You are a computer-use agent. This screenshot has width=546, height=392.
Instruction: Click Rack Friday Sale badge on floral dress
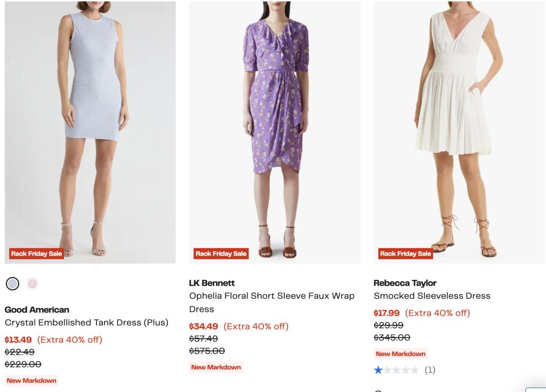(x=221, y=254)
